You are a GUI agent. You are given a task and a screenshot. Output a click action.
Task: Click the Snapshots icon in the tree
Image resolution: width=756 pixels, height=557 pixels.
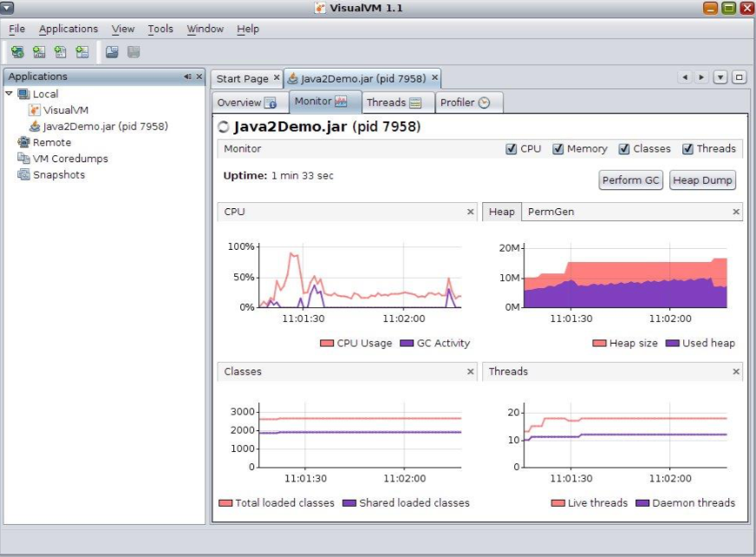point(23,174)
